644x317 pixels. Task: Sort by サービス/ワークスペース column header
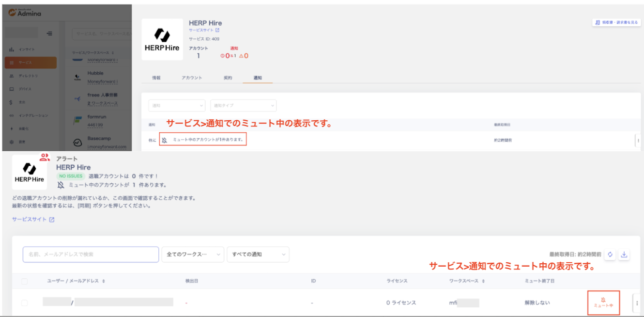[x=93, y=52]
